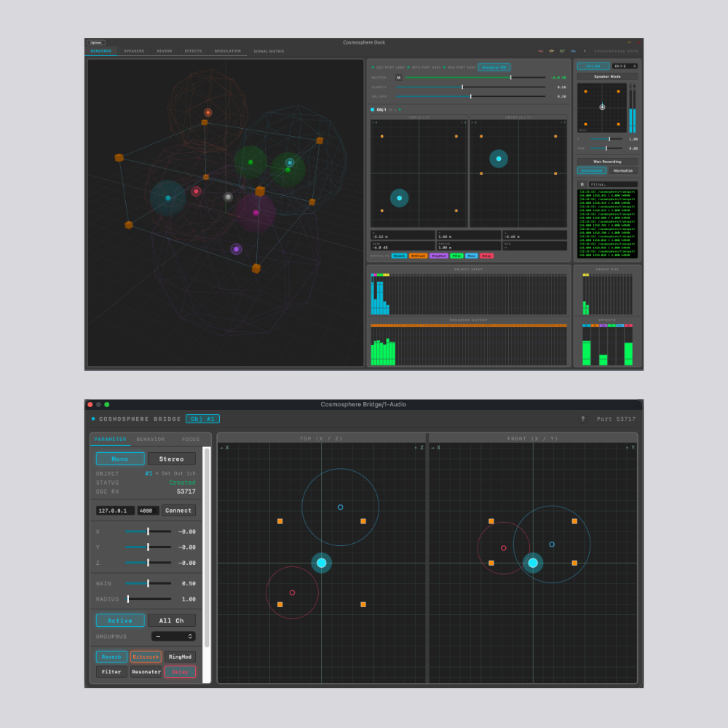Open help question mark in Bridge window

coord(582,419)
